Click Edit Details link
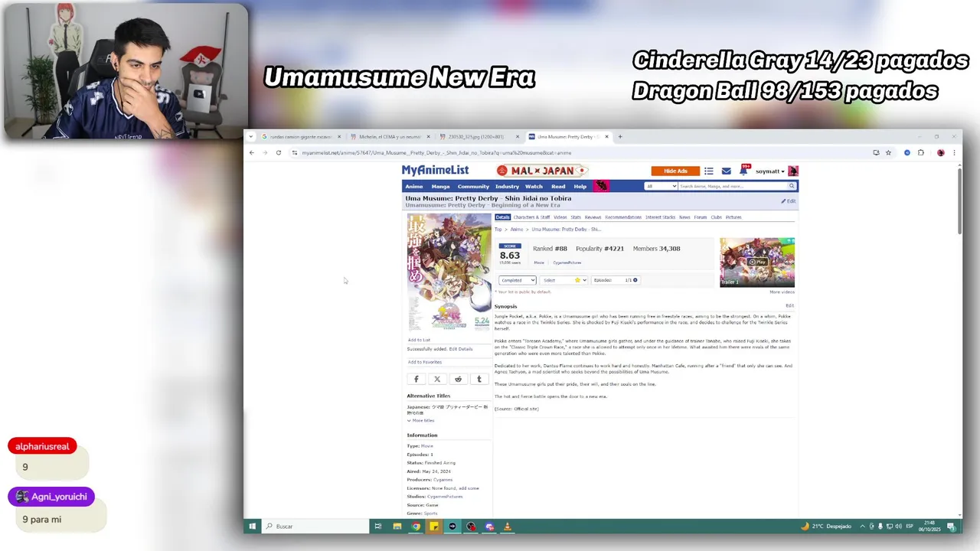 (461, 349)
